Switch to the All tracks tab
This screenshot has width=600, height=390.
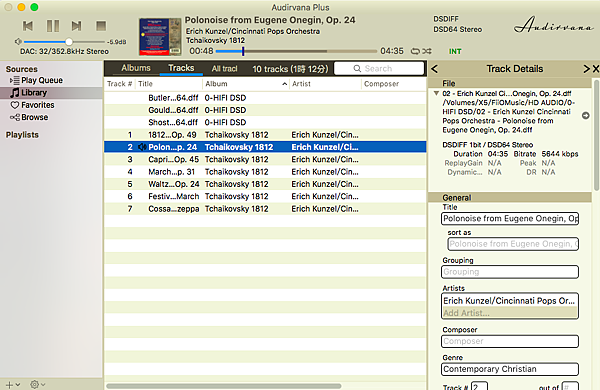coord(225,69)
